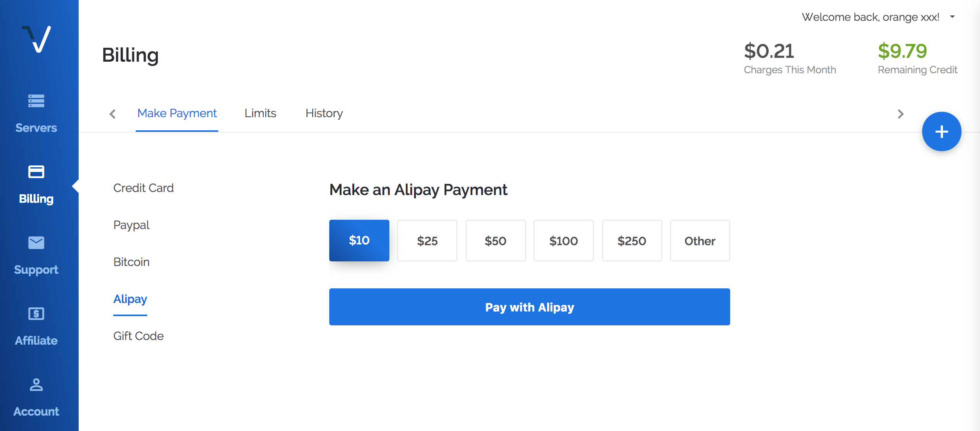Select the $25 payment amount

pyautogui.click(x=427, y=241)
